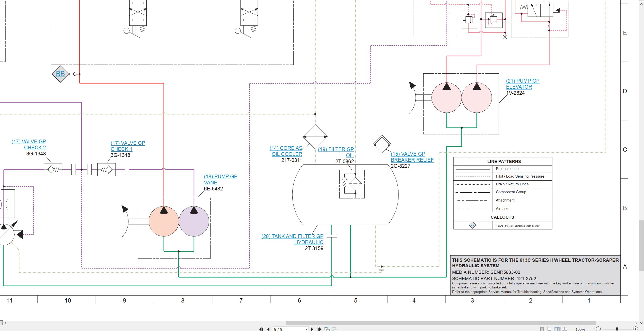Click part number 6E-6482

[213, 189]
